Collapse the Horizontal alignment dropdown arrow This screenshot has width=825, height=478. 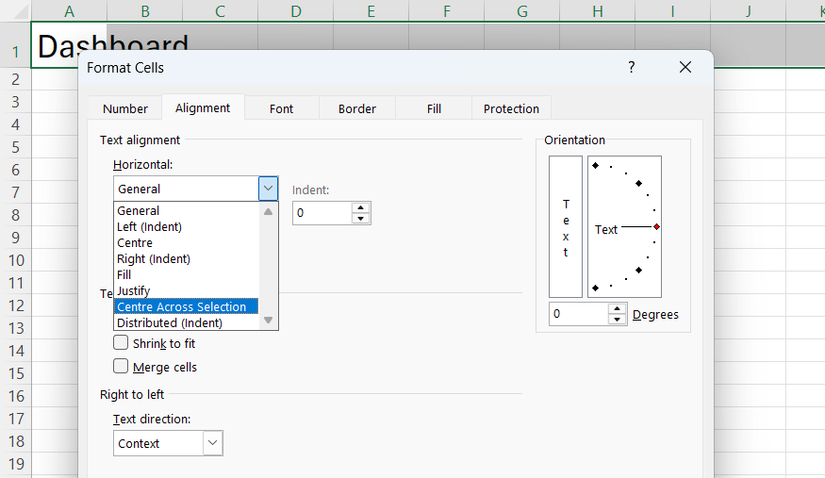[x=267, y=188]
